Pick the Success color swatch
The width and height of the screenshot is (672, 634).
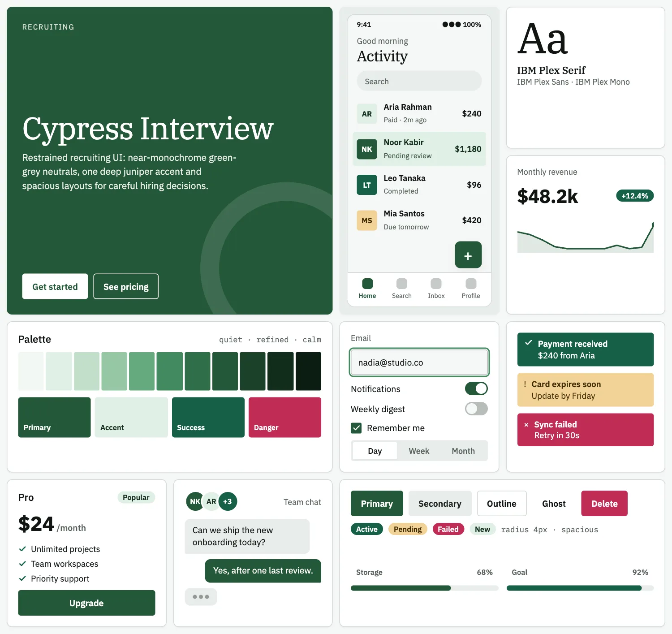click(x=208, y=417)
